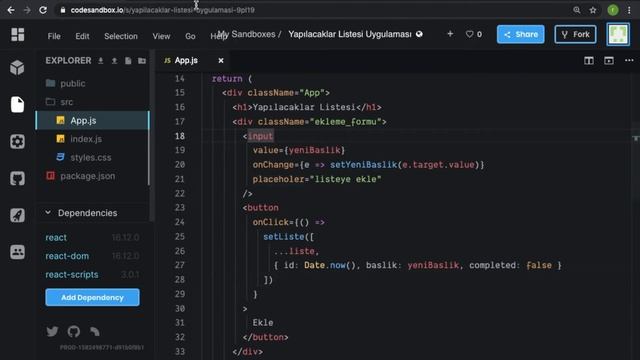The width and height of the screenshot is (640, 360).
Task: Open the Edit menu
Action: pyautogui.click(x=82, y=36)
